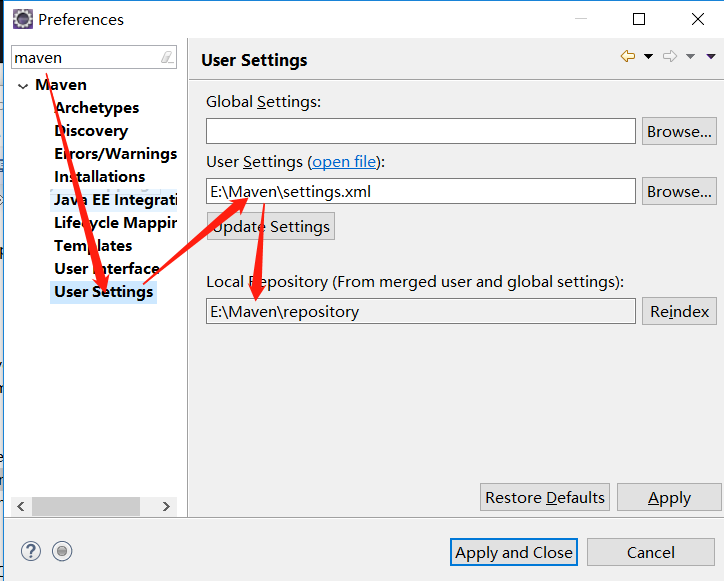Image resolution: width=724 pixels, height=581 pixels.
Task: Browse for the User Settings file
Action: click(679, 191)
